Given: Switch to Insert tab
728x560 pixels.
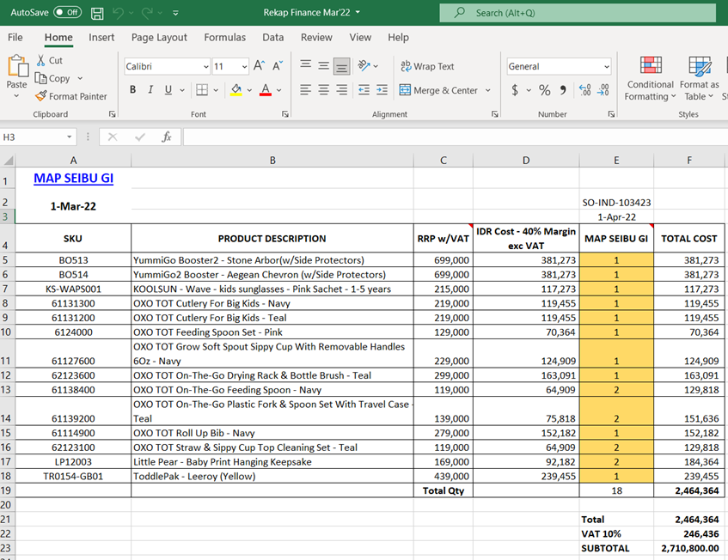Looking at the screenshot, I should 101,37.
